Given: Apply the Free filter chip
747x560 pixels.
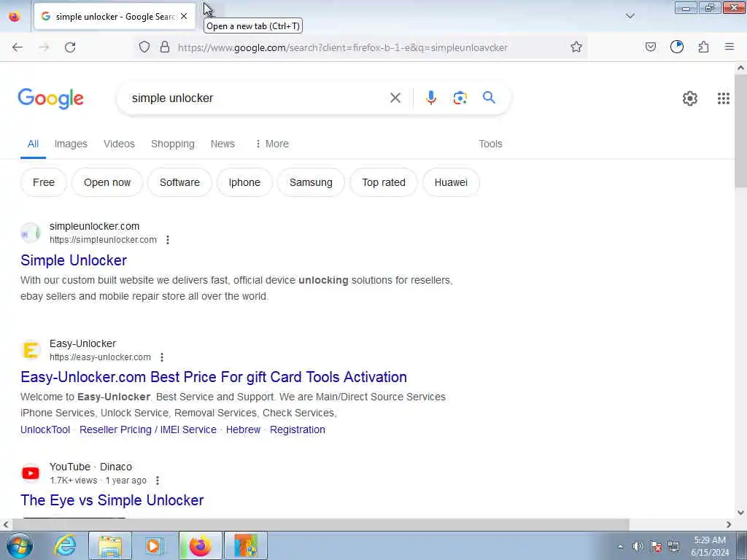Looking at the screenshot, I should [x=43, y=182].
